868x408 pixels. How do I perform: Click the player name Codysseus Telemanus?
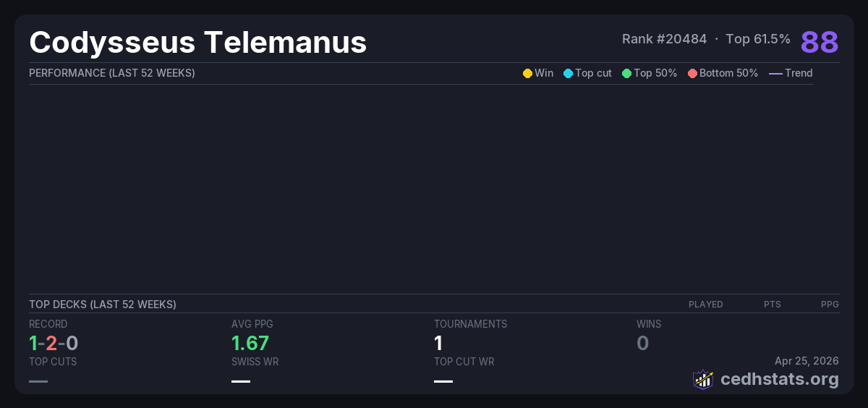coord(198,42)
